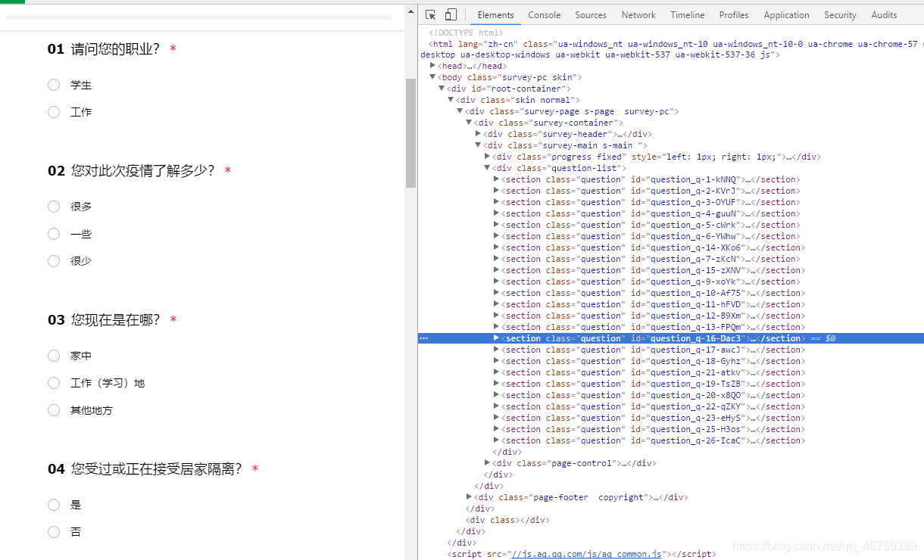
Task: Select the 家中 radio option
Action: [x=54, y=356]
